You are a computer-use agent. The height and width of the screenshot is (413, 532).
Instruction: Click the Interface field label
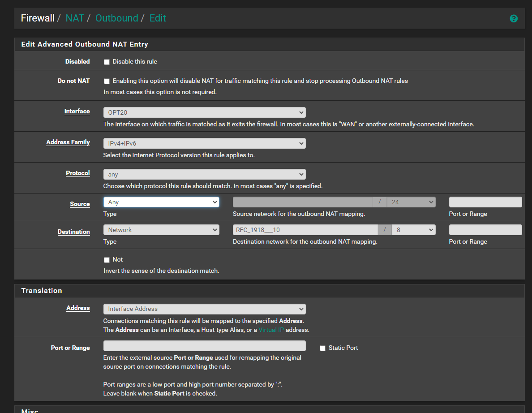click(x=77, y=111)
